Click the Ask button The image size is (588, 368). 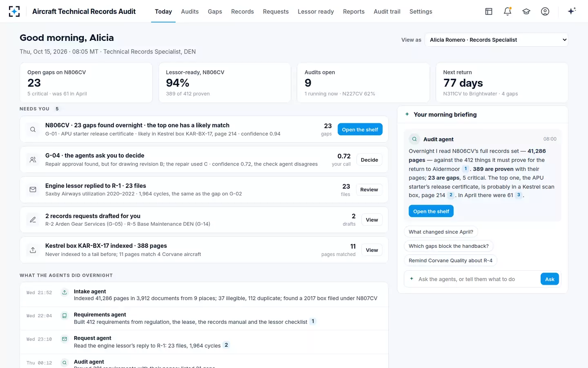(550, 279)
